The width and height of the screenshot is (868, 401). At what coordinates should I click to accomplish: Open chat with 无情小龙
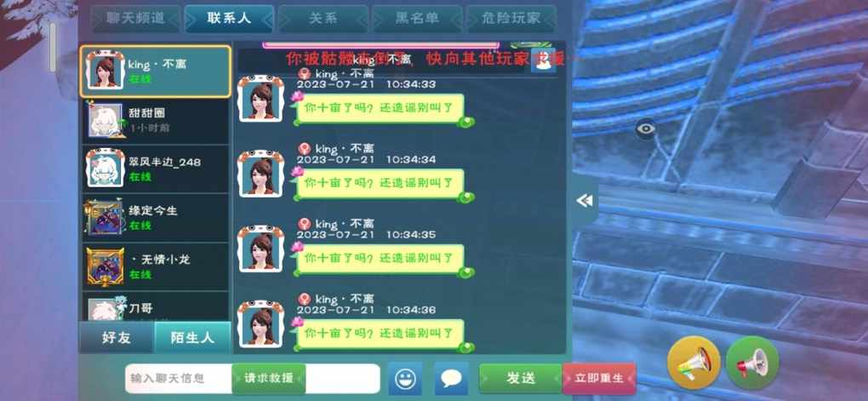[x=156, y=266]
